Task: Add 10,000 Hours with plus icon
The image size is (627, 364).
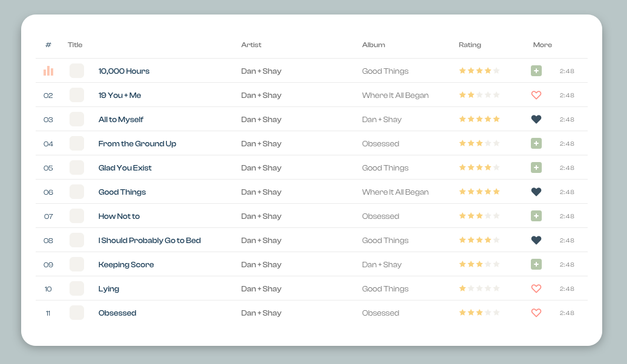Action: pos(536,71)
